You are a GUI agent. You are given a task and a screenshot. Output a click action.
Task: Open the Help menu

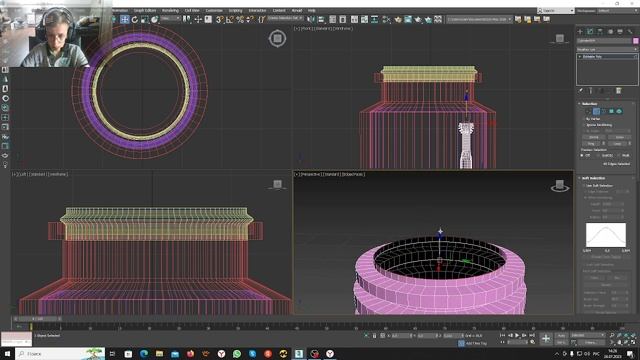[x=311, y=11]
